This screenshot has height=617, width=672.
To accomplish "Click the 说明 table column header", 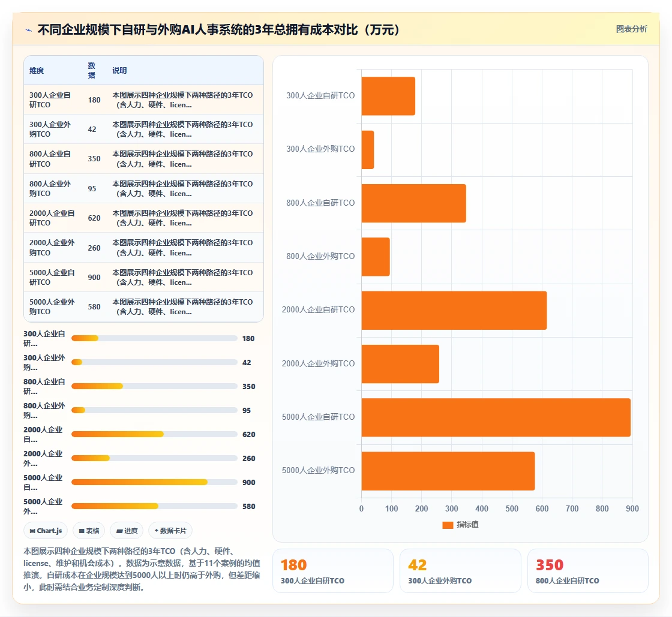I will [x=119, y=71].
